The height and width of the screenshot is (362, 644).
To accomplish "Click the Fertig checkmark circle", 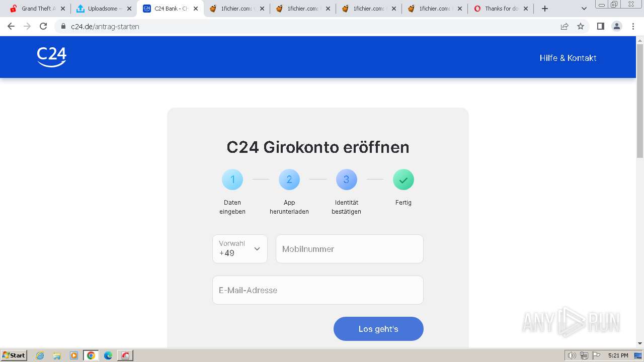I will [404, 179].
